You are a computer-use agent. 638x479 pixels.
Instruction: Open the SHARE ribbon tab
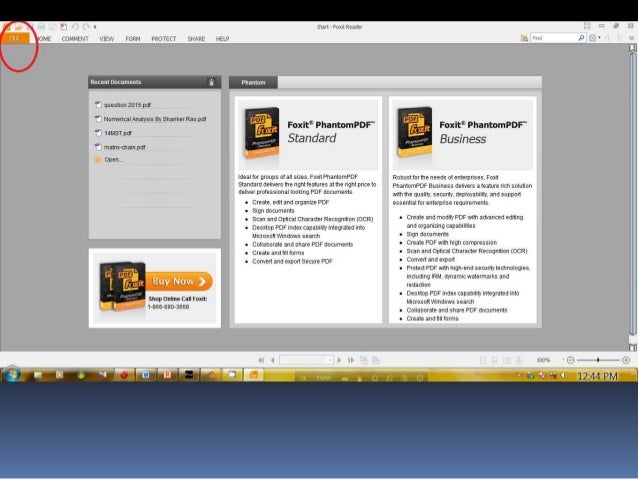pos(196,39)
